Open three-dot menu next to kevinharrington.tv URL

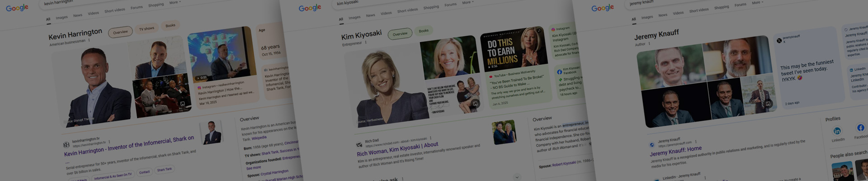click(x=109, y=142)
